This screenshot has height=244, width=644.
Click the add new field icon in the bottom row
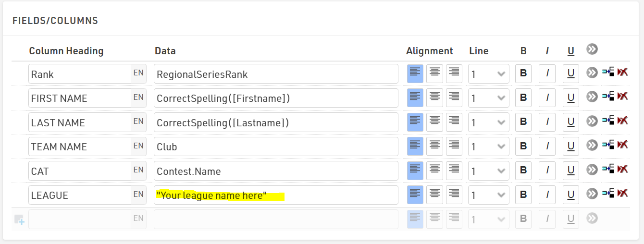coord(19,220)
